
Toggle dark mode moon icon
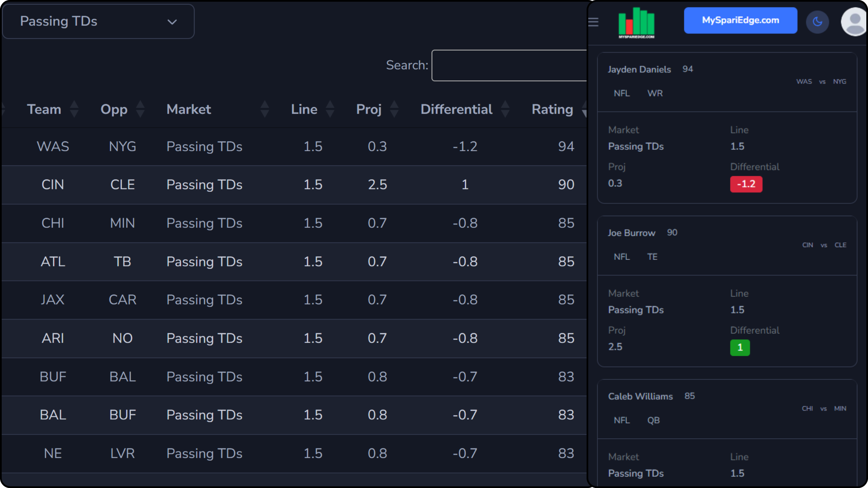(x=817, y=22)
